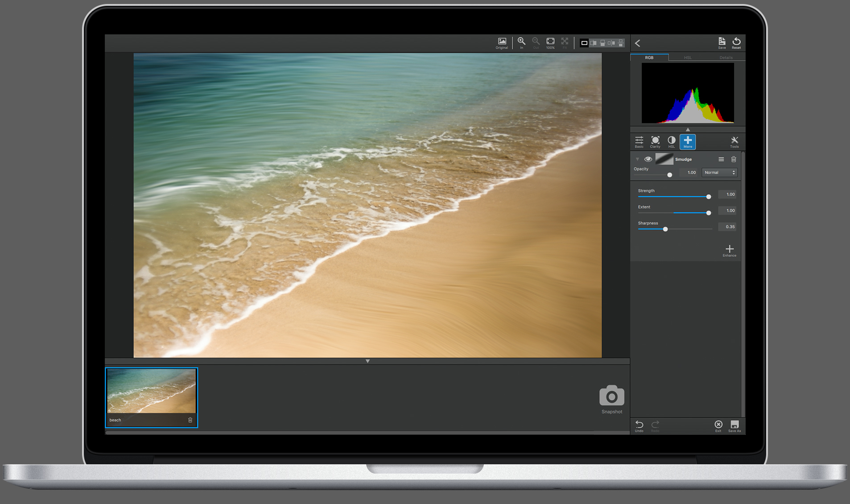Click the snapshot strip horizontal scrollbar
This screenshot has width=850, height=504.
coord(367,433)
